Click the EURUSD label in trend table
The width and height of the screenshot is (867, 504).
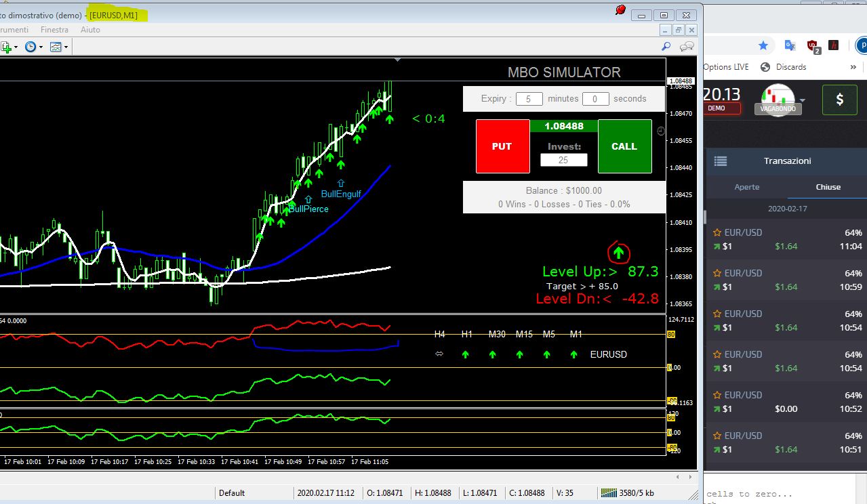(609, 354)
